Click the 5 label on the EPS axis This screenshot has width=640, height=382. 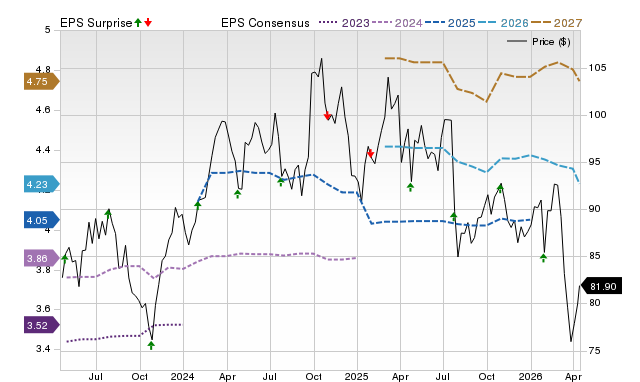pyautogui.click(x=48, y=30)
